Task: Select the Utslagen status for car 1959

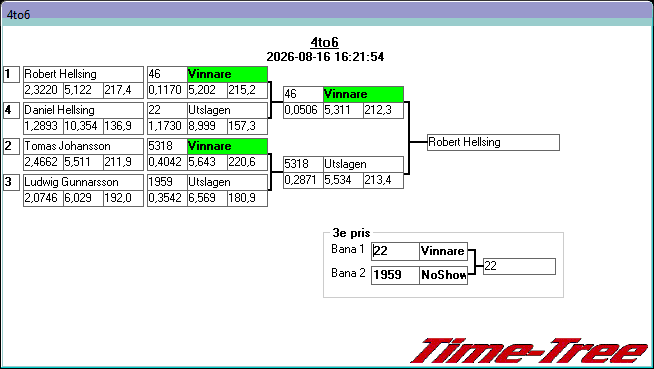Action: point(227,182)
